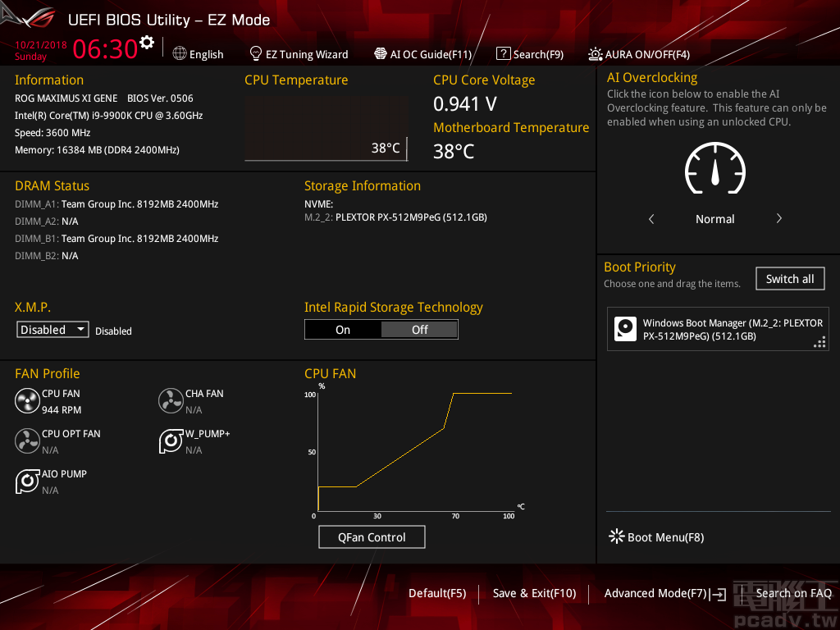Click the CPU temperature graph

click(x=326, y=129)
